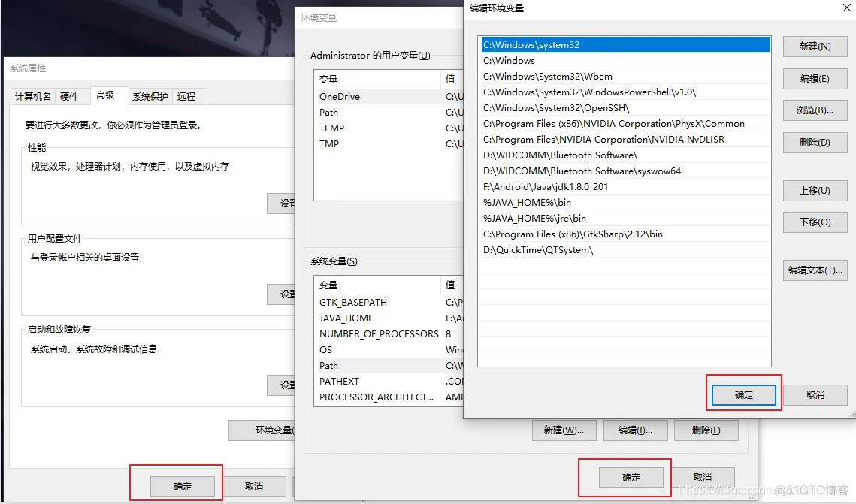The image size is (856, 504).
Task: Confirm 确定 in System Properties window
Action: [x=183, y=486]
